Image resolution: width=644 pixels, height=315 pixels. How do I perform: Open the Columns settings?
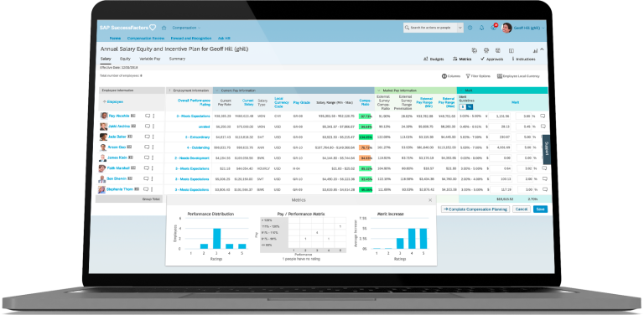click(x=451, y=76)
